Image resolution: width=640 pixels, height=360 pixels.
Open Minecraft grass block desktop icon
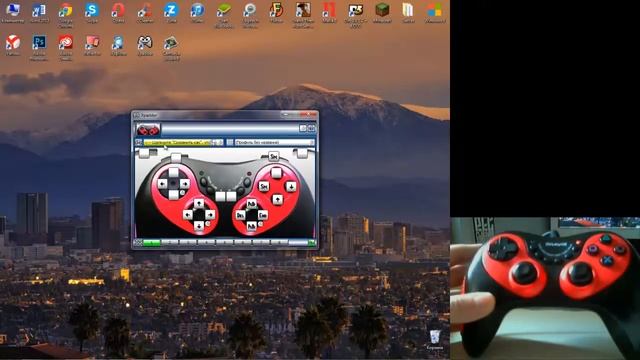point(382,12)
